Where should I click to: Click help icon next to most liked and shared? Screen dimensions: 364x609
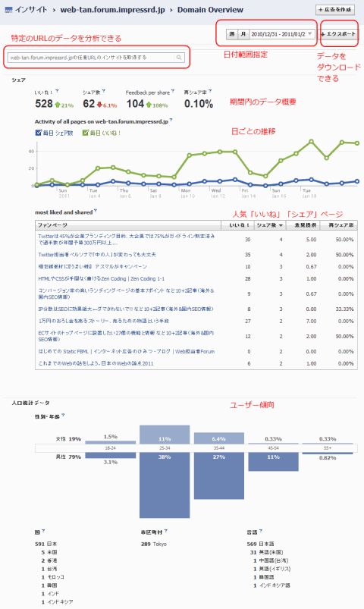point(96,211)
